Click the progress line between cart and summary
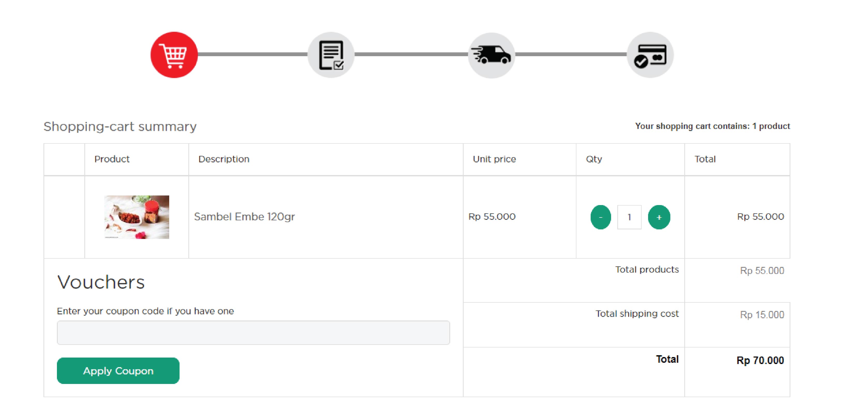 coord(253,54)
